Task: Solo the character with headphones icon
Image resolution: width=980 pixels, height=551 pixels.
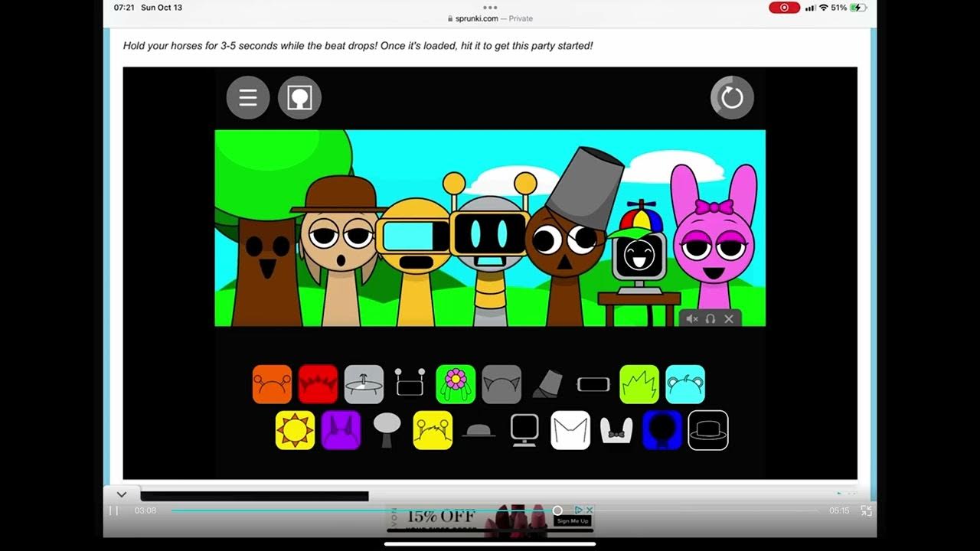Action: point(710,319)
